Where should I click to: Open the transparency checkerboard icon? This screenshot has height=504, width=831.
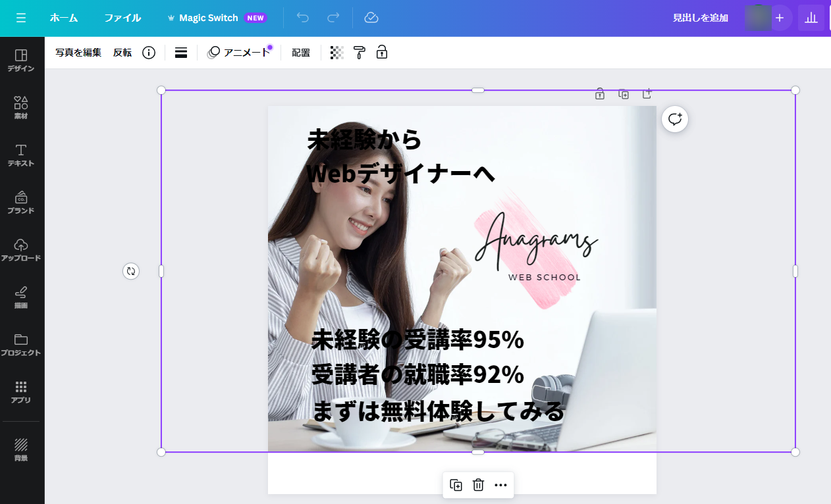click(x=337, y=53)
